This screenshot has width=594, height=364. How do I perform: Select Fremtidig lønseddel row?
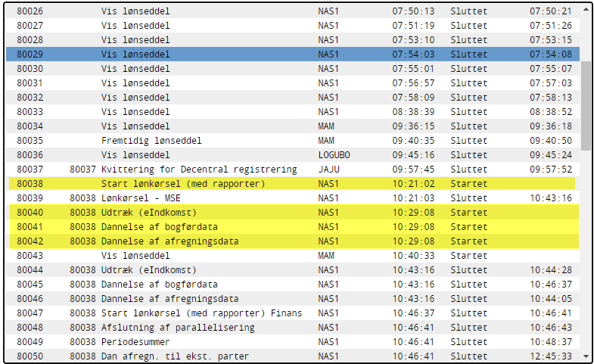(292, 141)
